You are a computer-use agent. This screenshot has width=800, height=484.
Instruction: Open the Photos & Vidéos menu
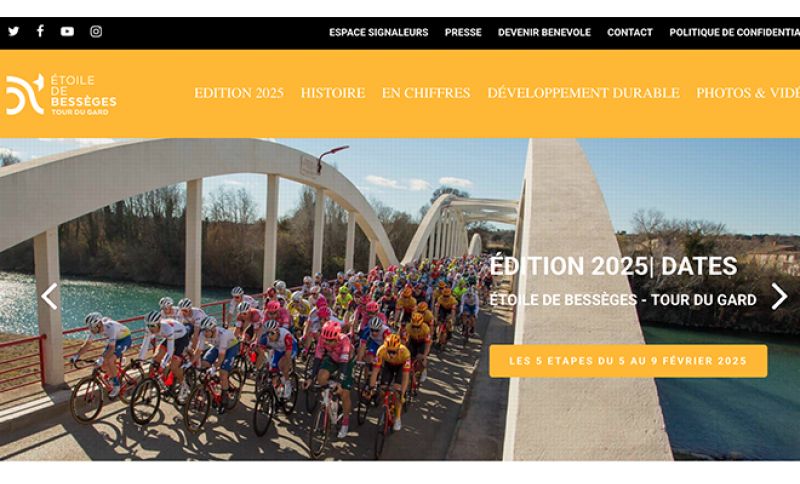coord(748,93)
